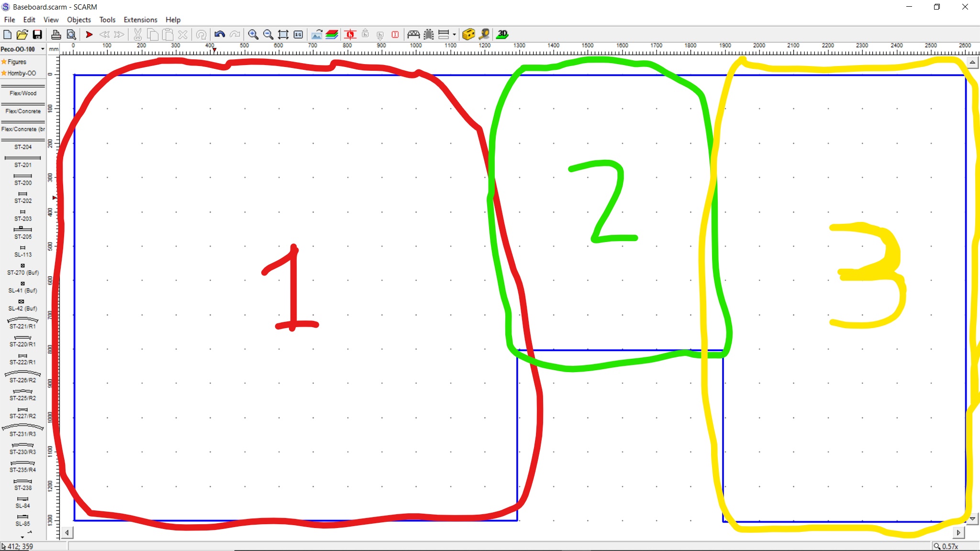Image resolution: width=980 pixels, height=551 pixels.
Task: Open the 3D view
Action: click(502, 34)
